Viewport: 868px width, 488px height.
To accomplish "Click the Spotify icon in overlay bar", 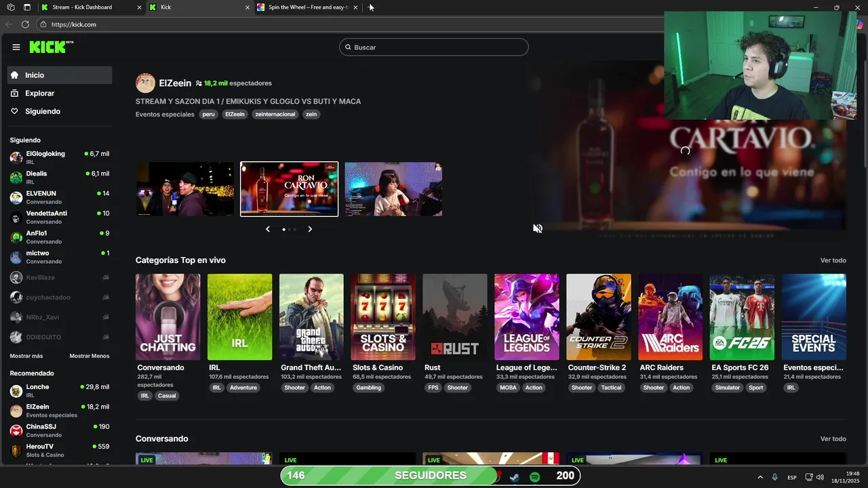I will (534, 476).
